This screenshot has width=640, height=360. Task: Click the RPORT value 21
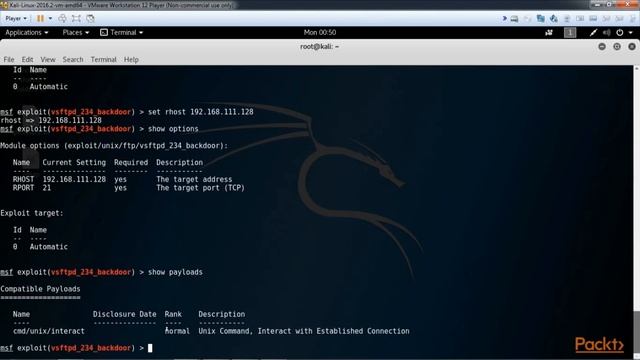(47, 188)
